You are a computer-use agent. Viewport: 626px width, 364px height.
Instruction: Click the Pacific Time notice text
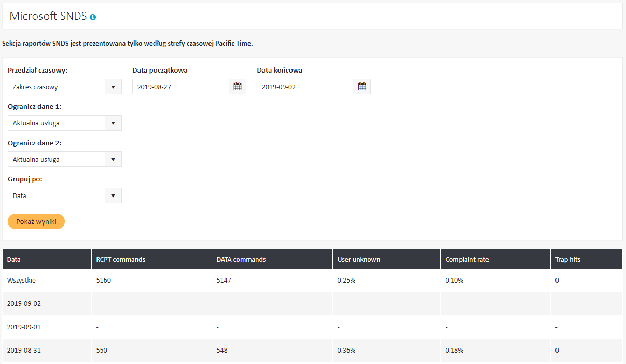pos(128,44)
